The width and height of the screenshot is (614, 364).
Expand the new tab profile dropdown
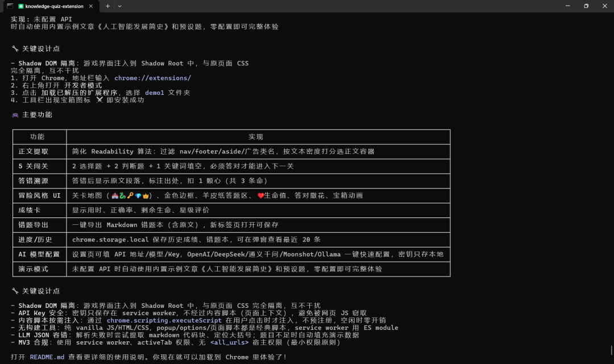pos(120,6)
